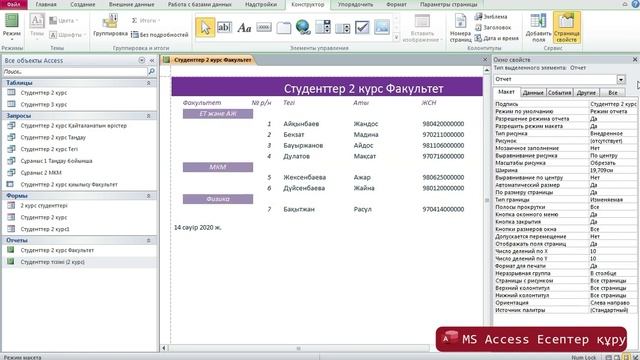Switch to the Упорядочить tab
Screen dimensions: 640x360
[355, 4]
